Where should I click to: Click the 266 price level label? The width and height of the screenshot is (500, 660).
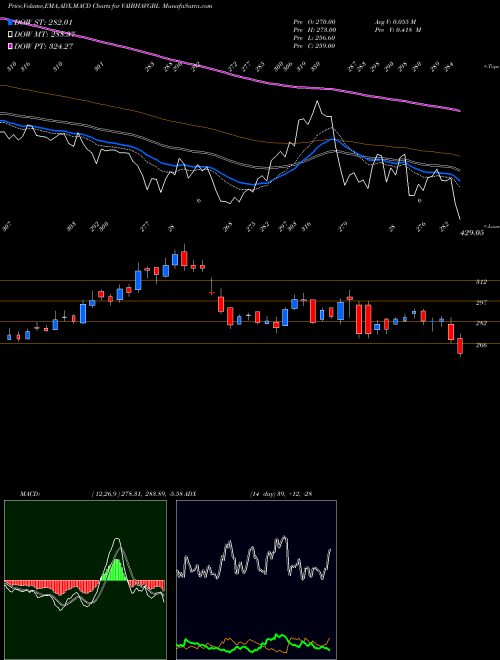coord(481,345)
